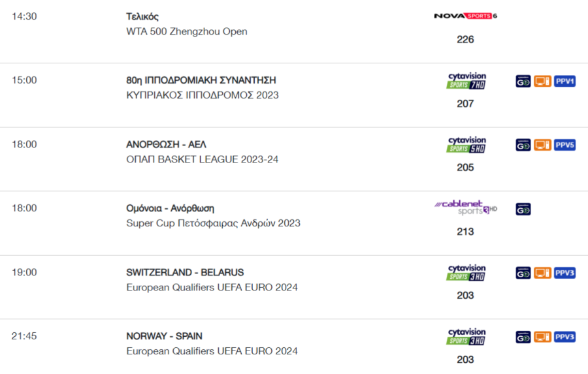Click Cytavision Sports 7 HD logo
The width and height of the screenshot is (588, 374).
466,80
